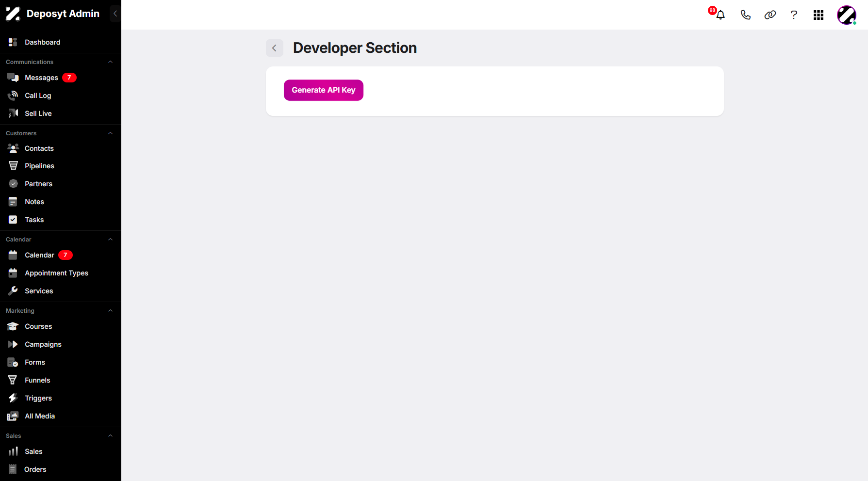Click the Contacts people icon
This screenshot has height=481, width=868.
13,148
